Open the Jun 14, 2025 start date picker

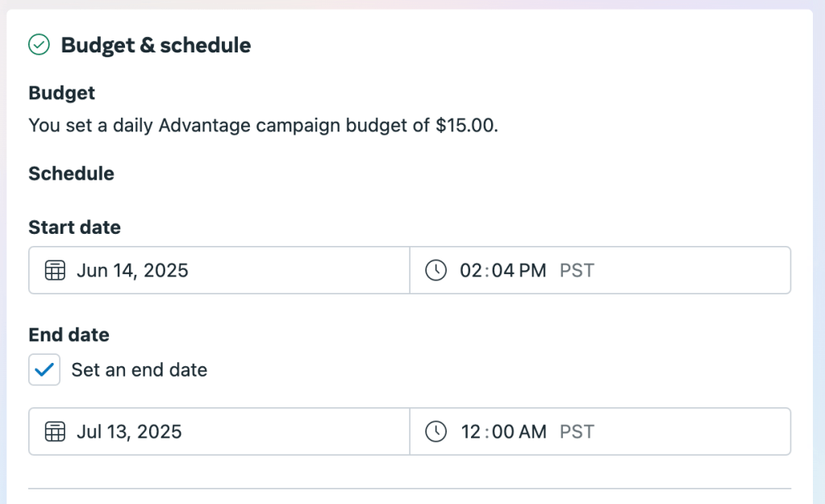coord(132,270)
